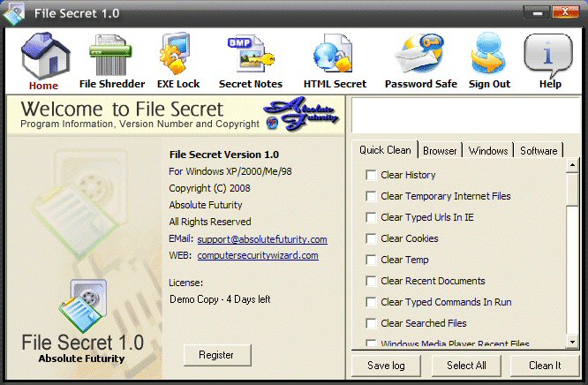588x385 pixels.
Task: Click the Absolute Futurity logo in banner
Action: [x=301, y=115]
